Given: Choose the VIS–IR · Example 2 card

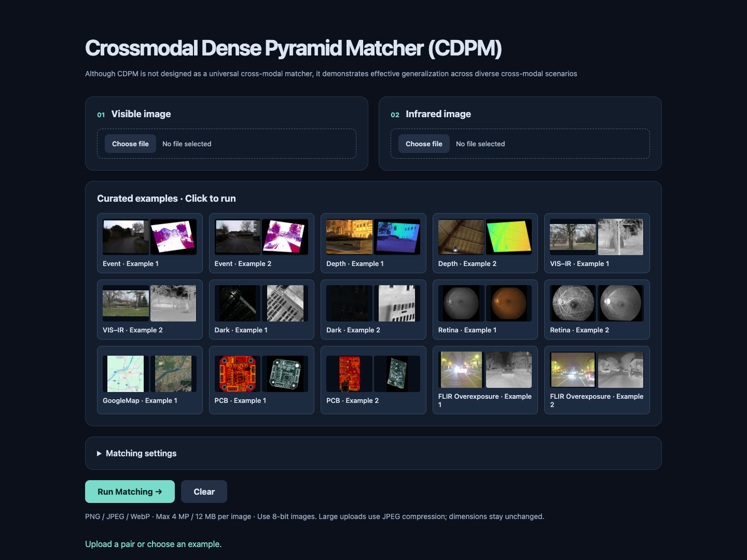Looking at the screenshot, I should pos(150,310).
